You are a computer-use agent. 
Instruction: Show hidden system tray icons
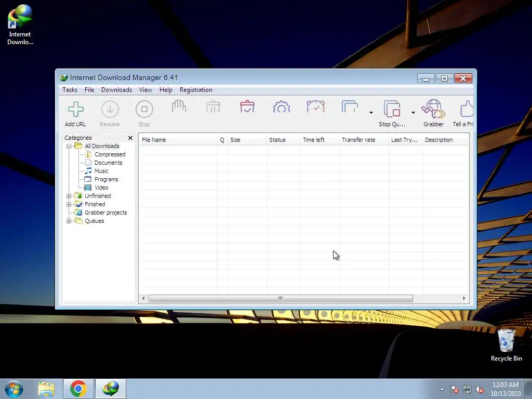click(x=442, y=389)
